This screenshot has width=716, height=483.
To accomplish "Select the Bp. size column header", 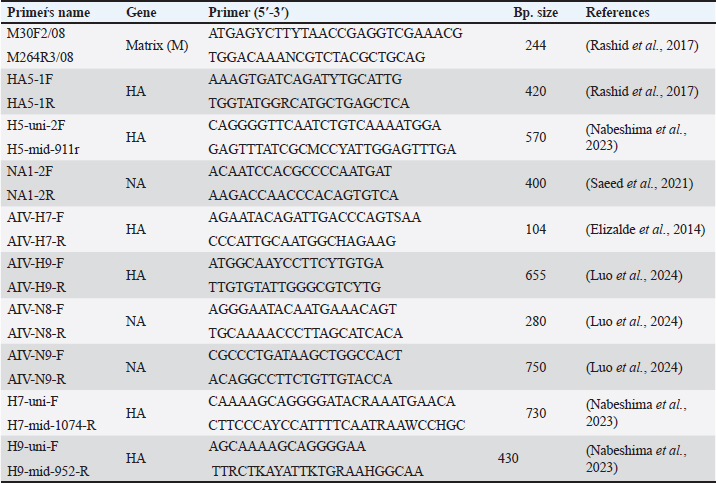I will coord(536,12).
